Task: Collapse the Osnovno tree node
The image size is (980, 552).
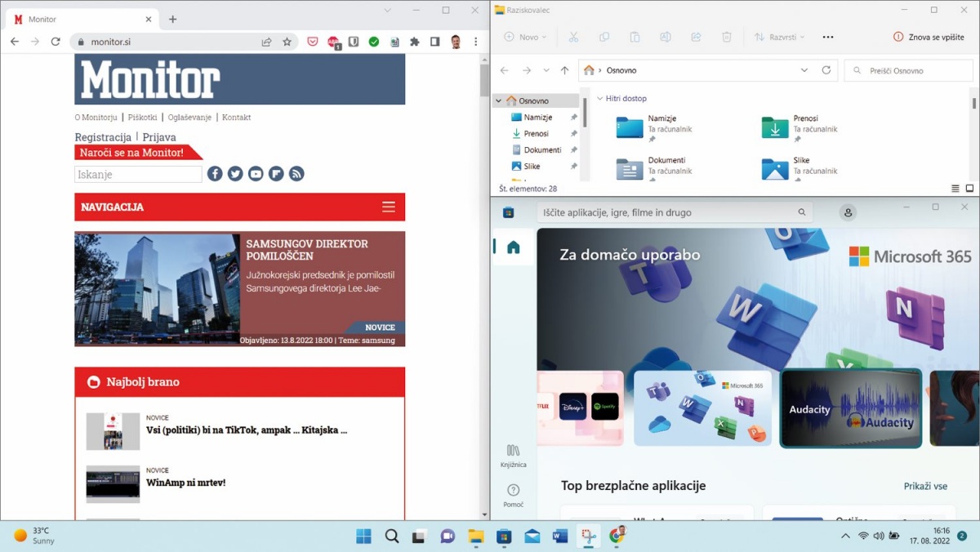Action: point(498,100)
